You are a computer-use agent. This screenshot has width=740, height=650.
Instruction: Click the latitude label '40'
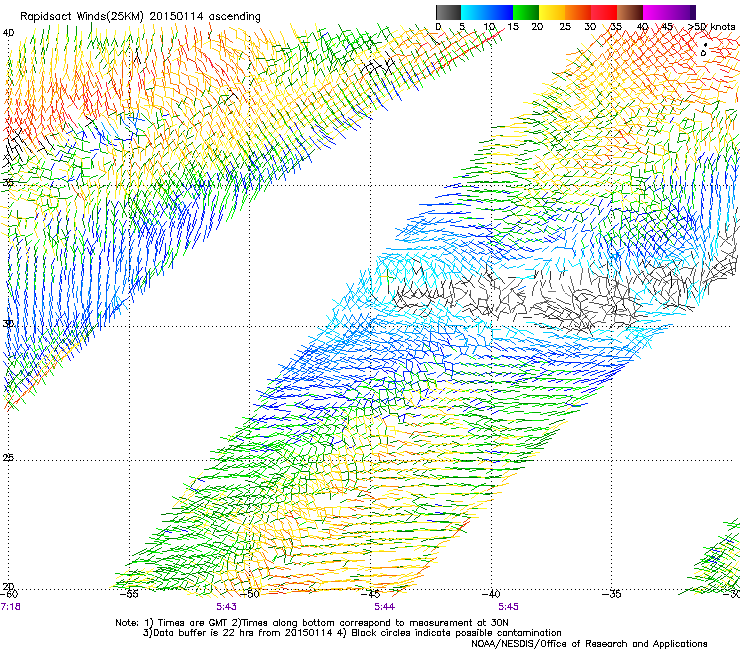tap(8, 33)
